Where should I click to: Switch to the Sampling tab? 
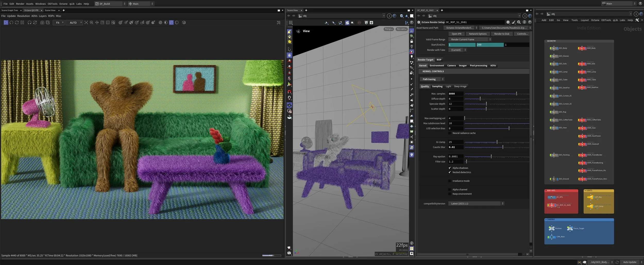pos(437,86)
